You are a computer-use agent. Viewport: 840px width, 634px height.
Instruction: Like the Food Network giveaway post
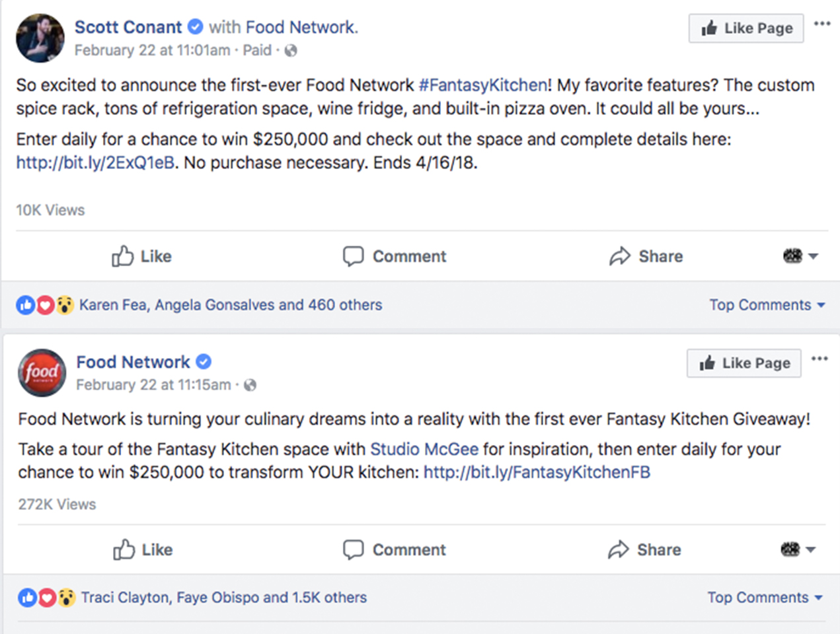[x=143, y=549]
